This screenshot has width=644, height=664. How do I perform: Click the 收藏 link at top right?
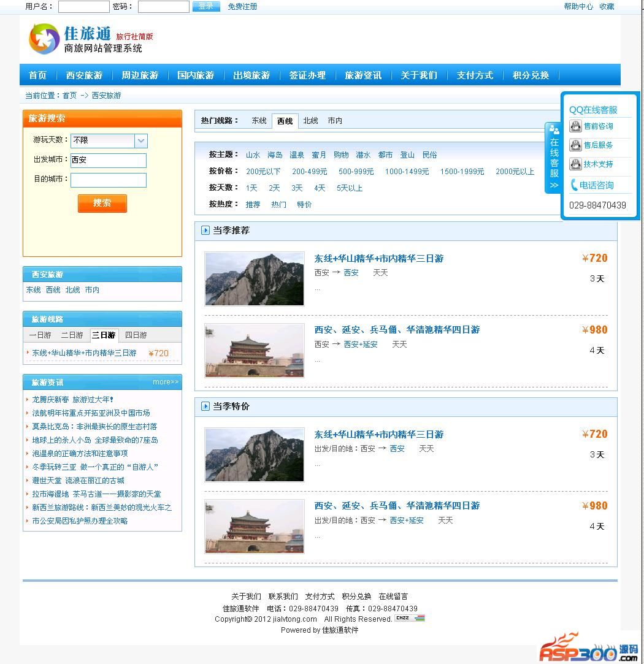[x=607, y=6]
